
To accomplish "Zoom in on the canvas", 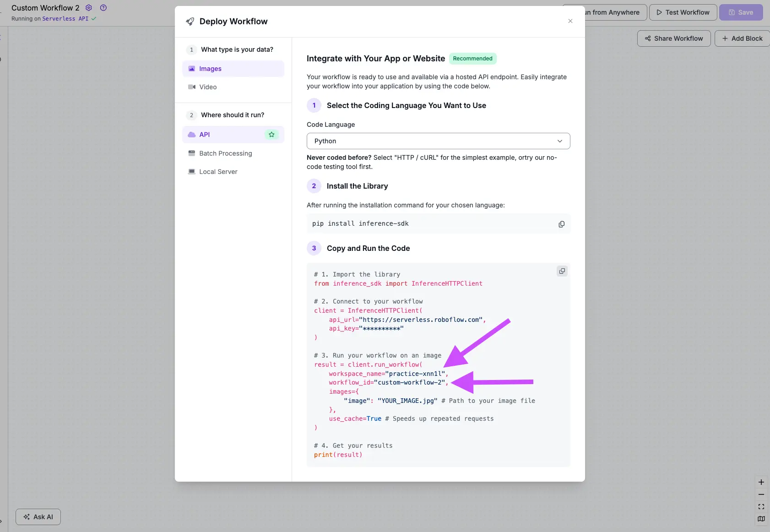I will click(x=761, y=482).
